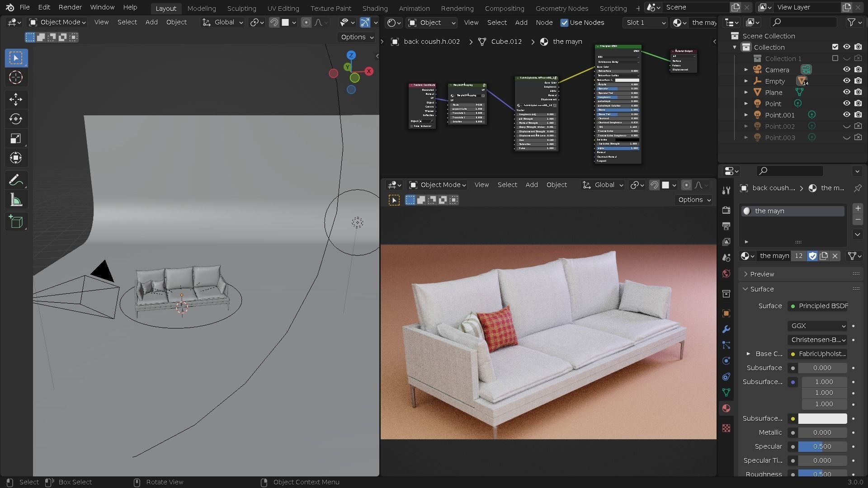This screenshot has width=868, height=488.
Task: Click the Cube.012 breadcrumb link
Action: click(x=506, y=41)
